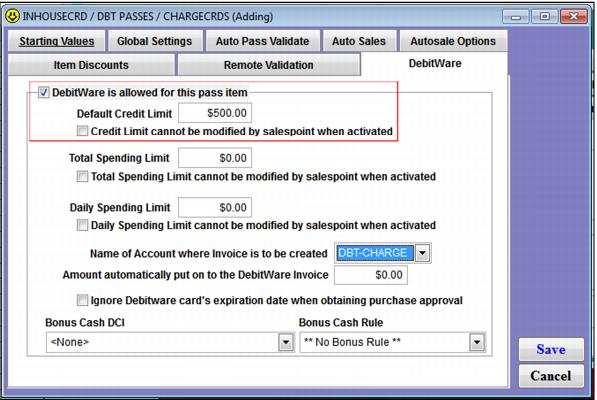Click the Daily Spending Limit amount field

click(215, 207)
